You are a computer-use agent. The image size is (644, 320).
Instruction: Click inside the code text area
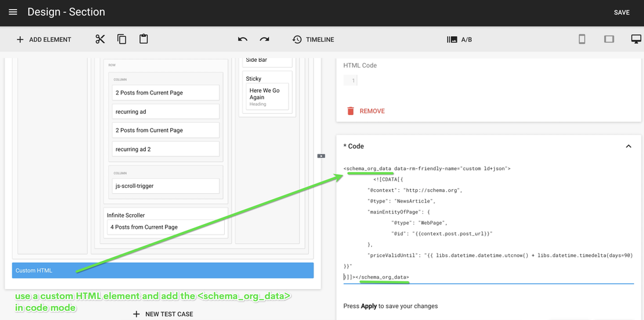[489, 223]
